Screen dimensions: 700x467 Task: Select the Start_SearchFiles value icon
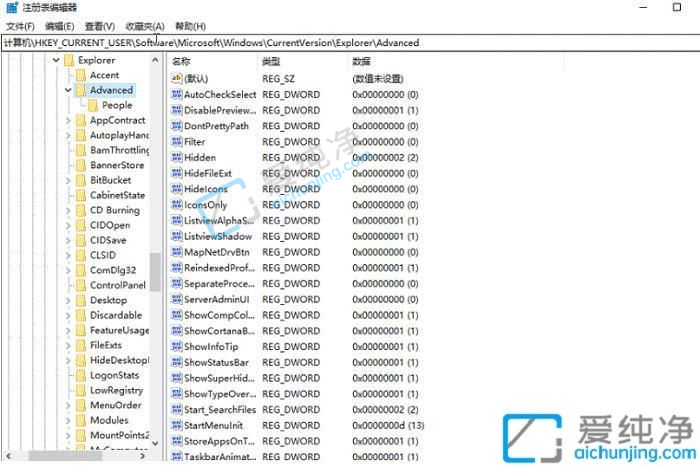click(x=177, y=409)
